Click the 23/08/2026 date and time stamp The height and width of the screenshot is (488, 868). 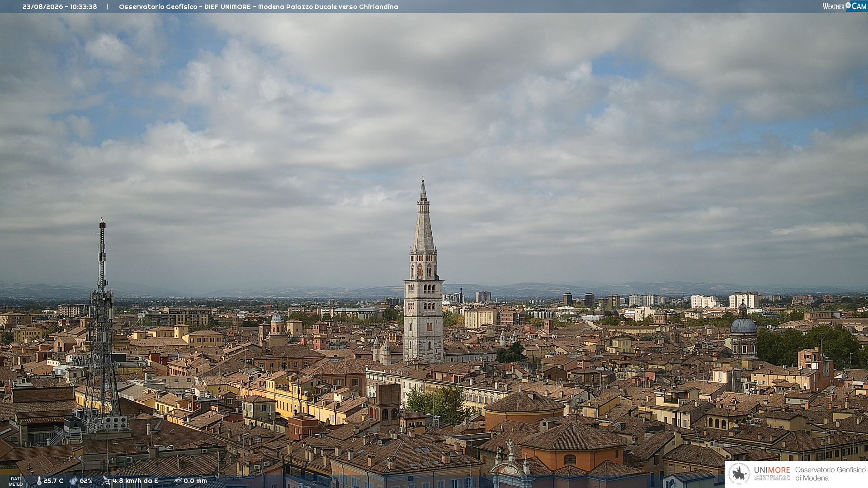tap(60, 7)
